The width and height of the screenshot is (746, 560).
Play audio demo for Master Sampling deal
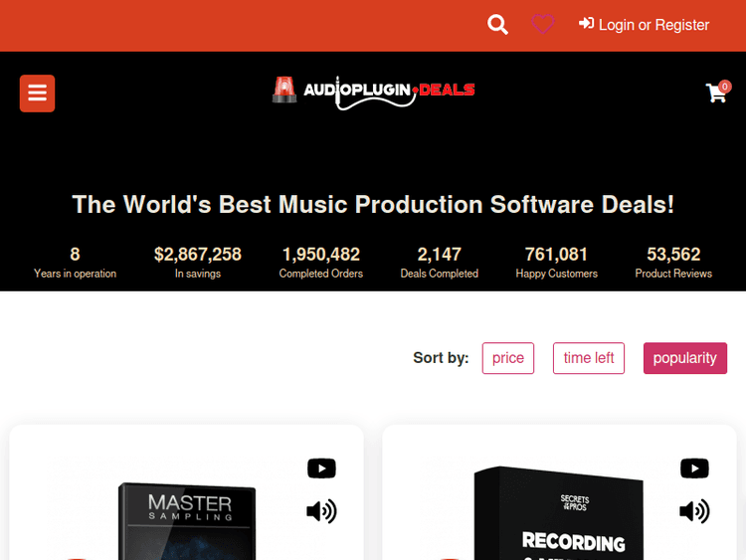321,511
